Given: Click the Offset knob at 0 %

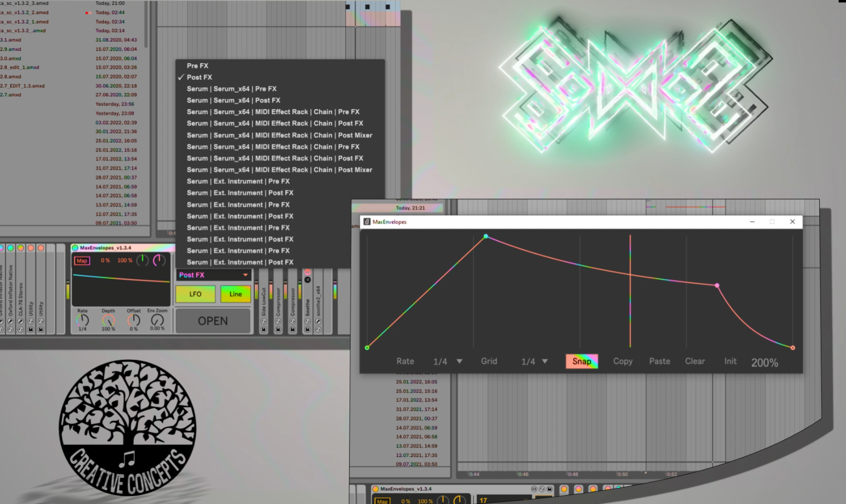Looking at the screenshot, I should click(134, 320).
